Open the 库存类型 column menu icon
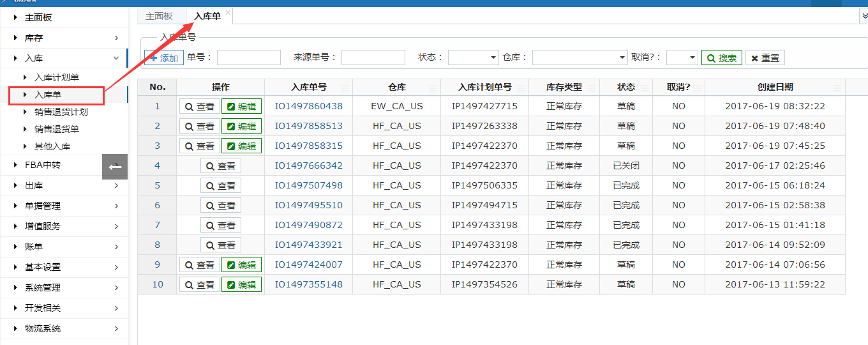This screenshot has height=345, width=868. (x=592, y=88)
